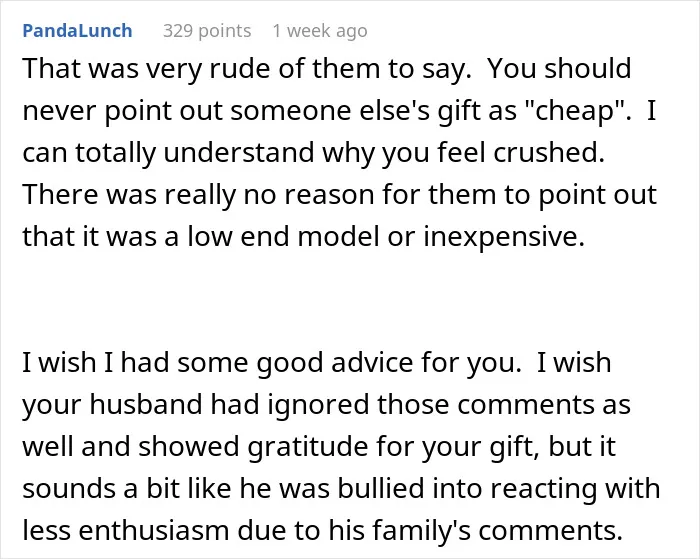Open PandaLunch's user profile
Screen dimensions: 700x559
77,31
